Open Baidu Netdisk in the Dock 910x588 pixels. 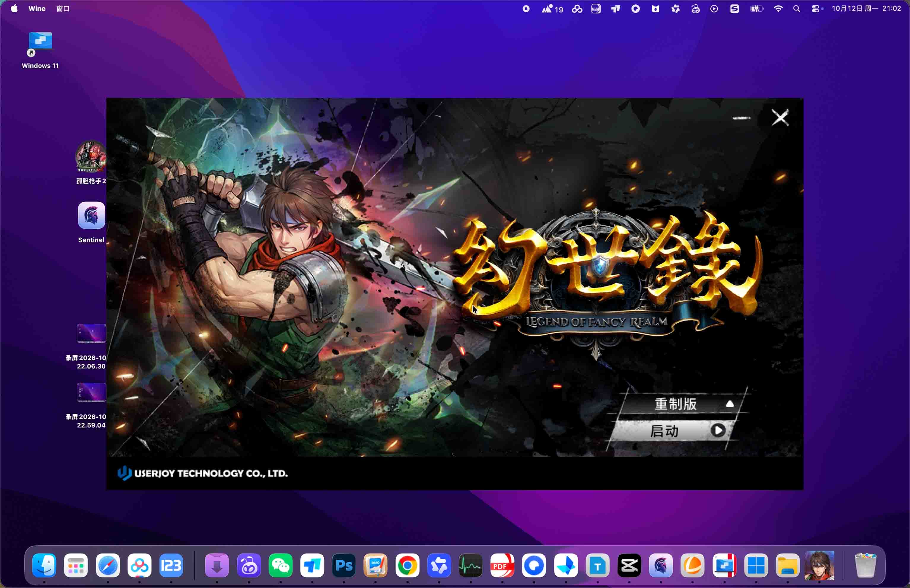(x=139, y=565)
